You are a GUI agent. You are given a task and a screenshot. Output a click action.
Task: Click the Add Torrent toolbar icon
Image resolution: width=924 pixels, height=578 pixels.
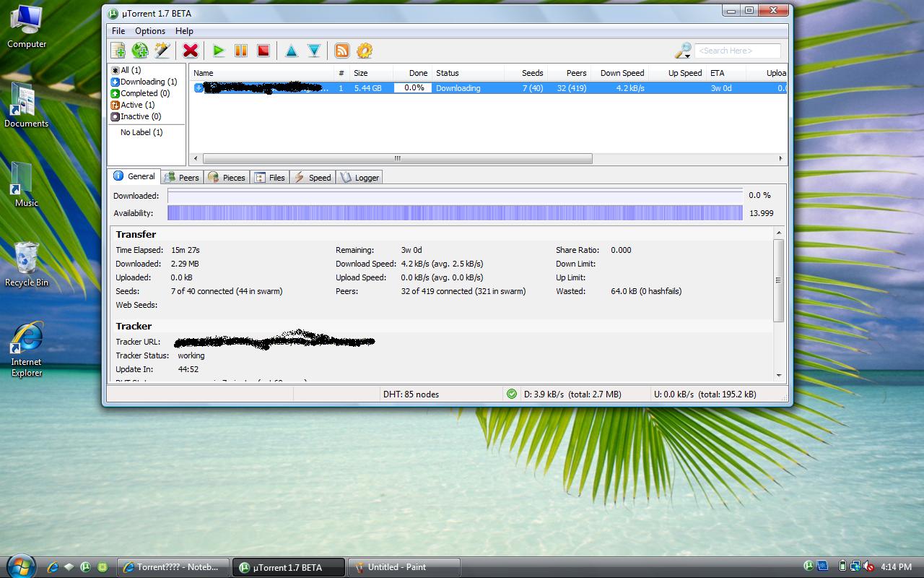(118, 51)
